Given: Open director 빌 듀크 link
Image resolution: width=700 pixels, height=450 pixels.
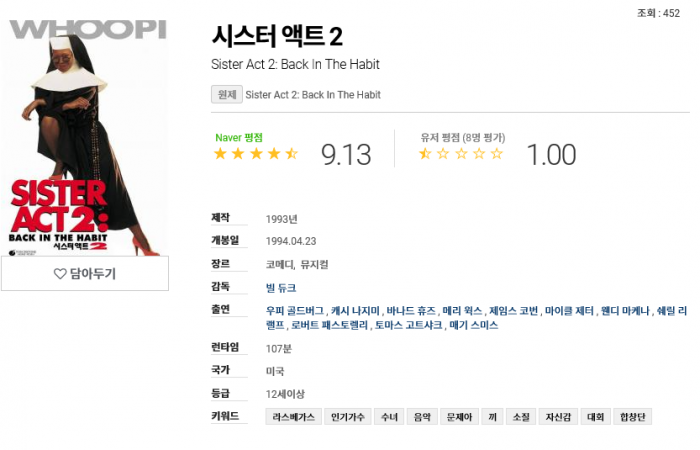Looking at the screenshot, I should (281, 288).
